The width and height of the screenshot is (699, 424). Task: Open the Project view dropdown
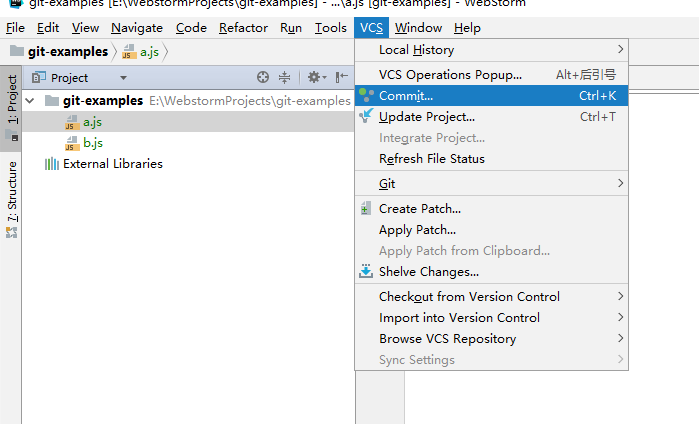(x=123, y=77)
